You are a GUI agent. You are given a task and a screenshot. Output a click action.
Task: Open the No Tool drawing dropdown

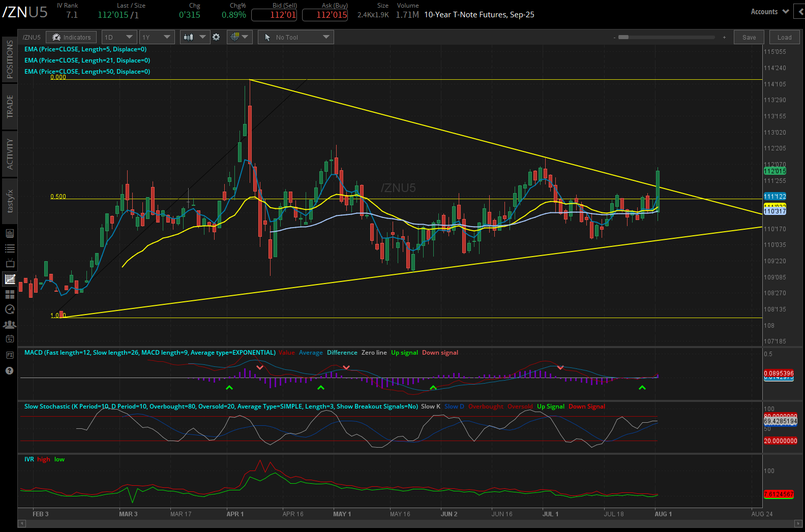click(x=296, y=37)
